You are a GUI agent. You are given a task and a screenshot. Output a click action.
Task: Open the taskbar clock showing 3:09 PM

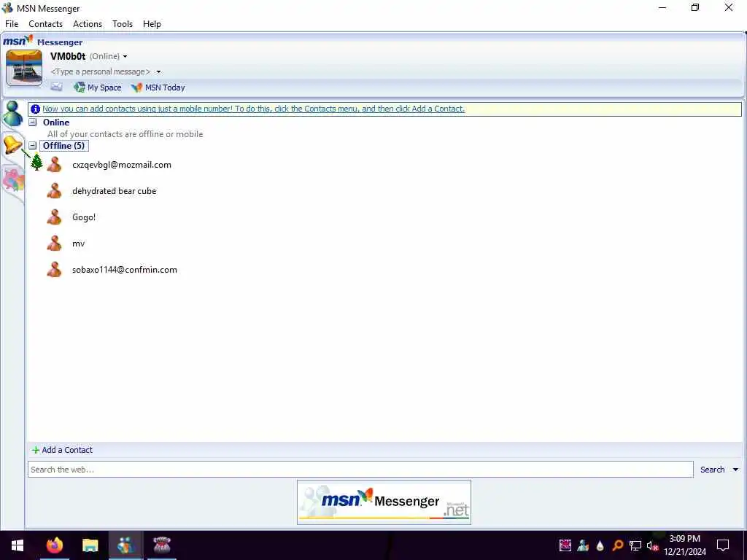point(685,545)
